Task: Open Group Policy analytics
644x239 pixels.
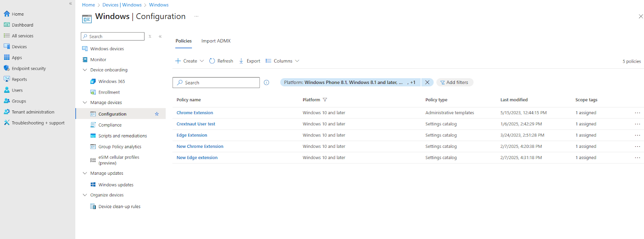Action: click(120, 147)
